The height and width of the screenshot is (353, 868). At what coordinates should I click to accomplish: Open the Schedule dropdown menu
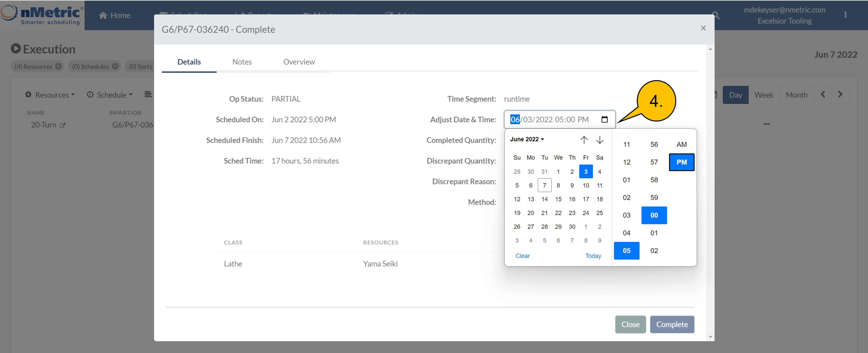pos(110,95)
